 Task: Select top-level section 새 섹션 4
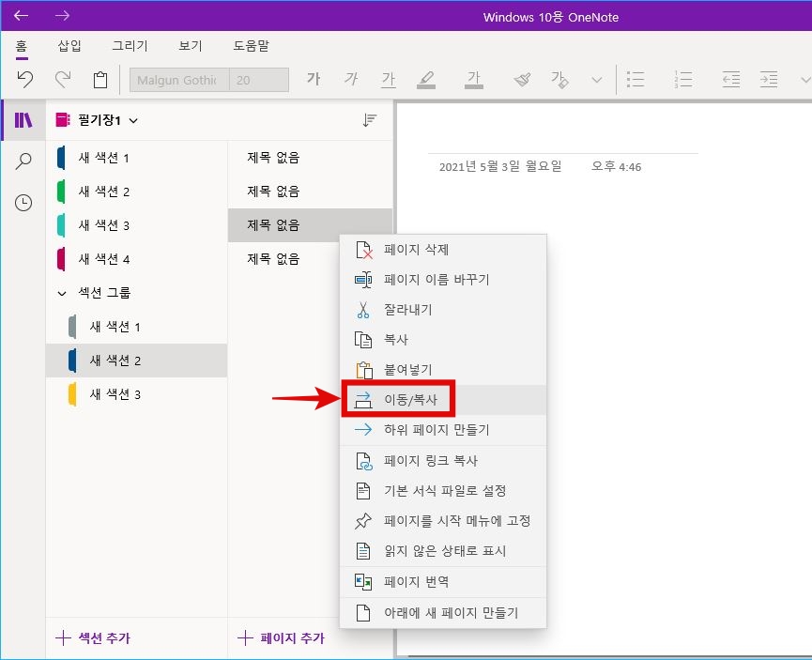(137, 258)
